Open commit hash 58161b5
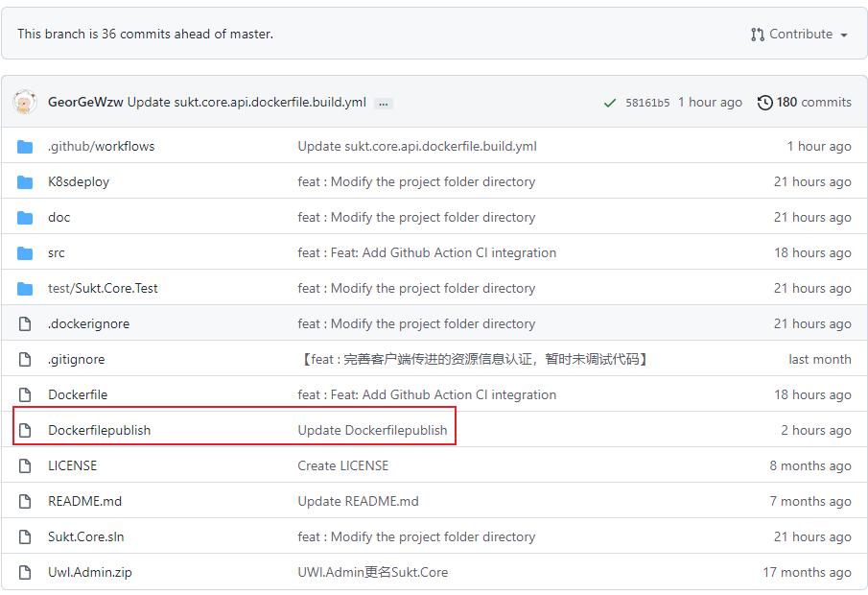Viewport: 868px width, 595px height. pyautogui.click(x=647, y=103)
